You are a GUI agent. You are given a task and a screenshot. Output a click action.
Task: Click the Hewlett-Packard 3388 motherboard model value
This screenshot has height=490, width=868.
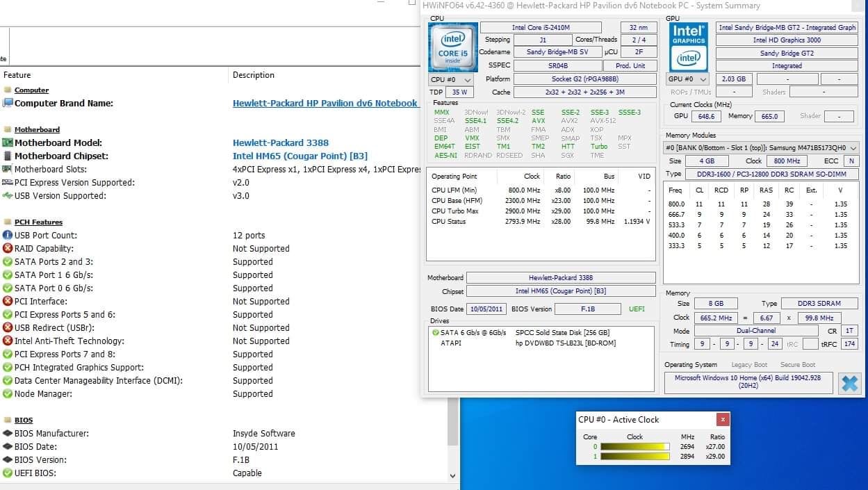click(x=280, y=143)
